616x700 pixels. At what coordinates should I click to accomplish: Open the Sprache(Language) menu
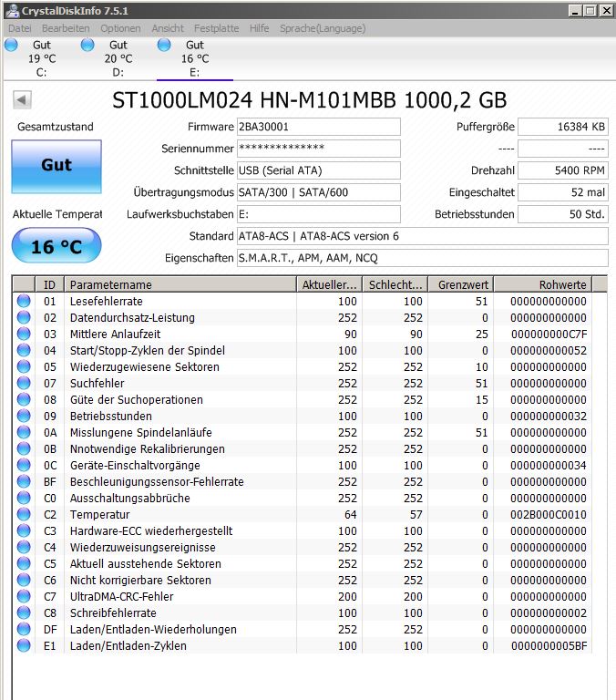323,28
